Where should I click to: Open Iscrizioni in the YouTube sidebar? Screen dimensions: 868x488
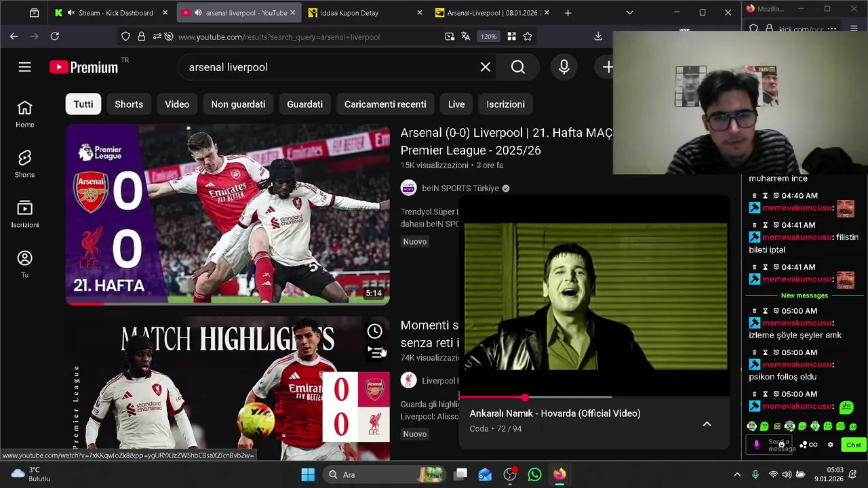tap(25, 215)
